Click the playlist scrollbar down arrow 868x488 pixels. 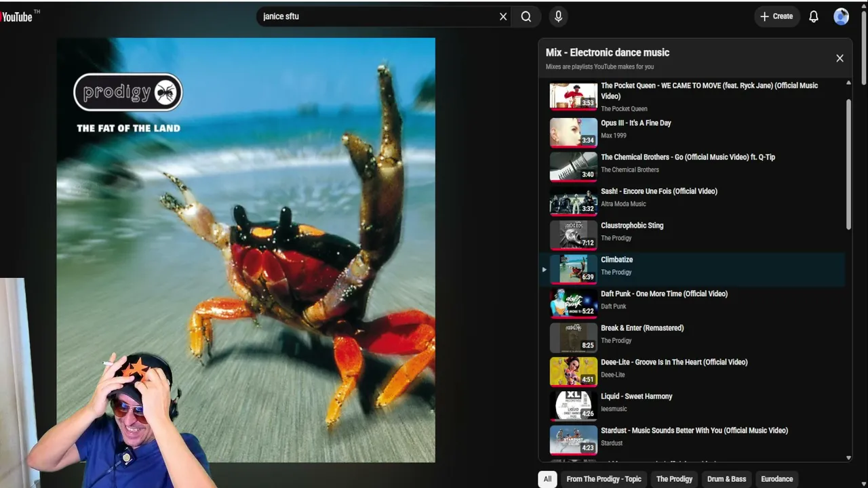point(848,458)
